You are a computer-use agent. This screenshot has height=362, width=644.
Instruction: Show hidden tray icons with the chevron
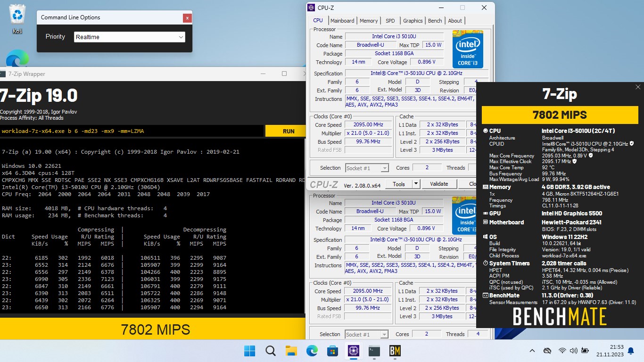tap(532, 351)
